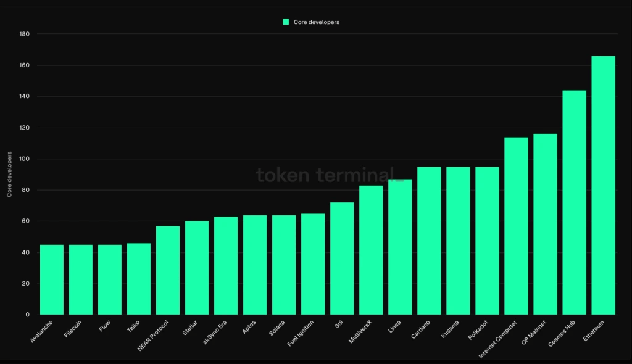The width and height of the screenshot is (632, 364).
Task: Select the Cardano bar
Action: pyautogui.click(x=428, y=241)
